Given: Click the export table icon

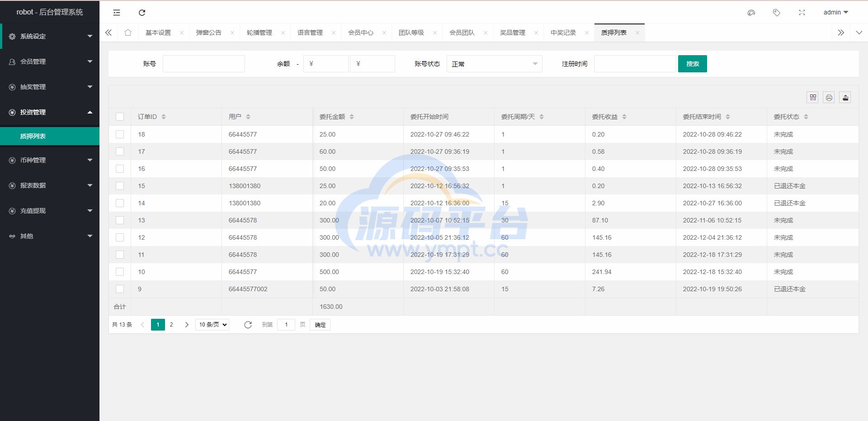Looking at the screenshot, I should (845, 97).
